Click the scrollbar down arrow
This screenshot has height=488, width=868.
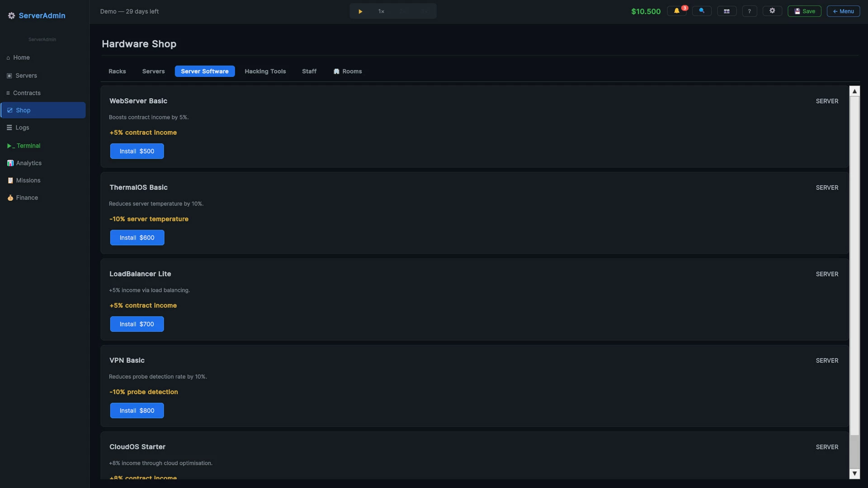point(854,474)
